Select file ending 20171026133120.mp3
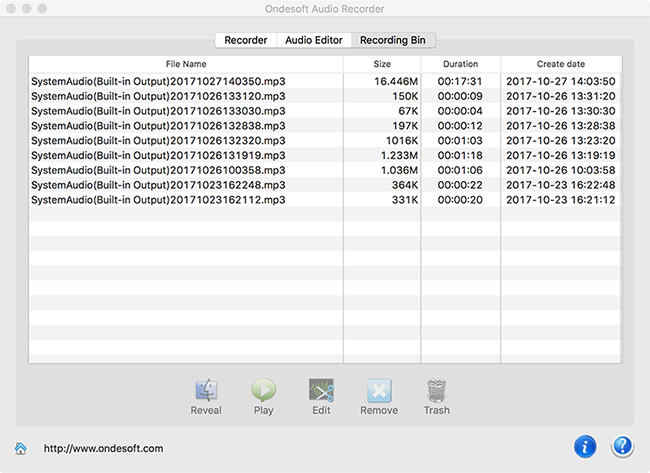 tap(158, 96)
